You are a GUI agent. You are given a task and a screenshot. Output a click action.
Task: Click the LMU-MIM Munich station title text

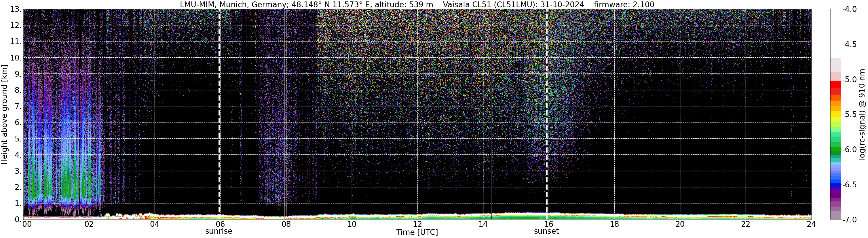coord(306,4)
